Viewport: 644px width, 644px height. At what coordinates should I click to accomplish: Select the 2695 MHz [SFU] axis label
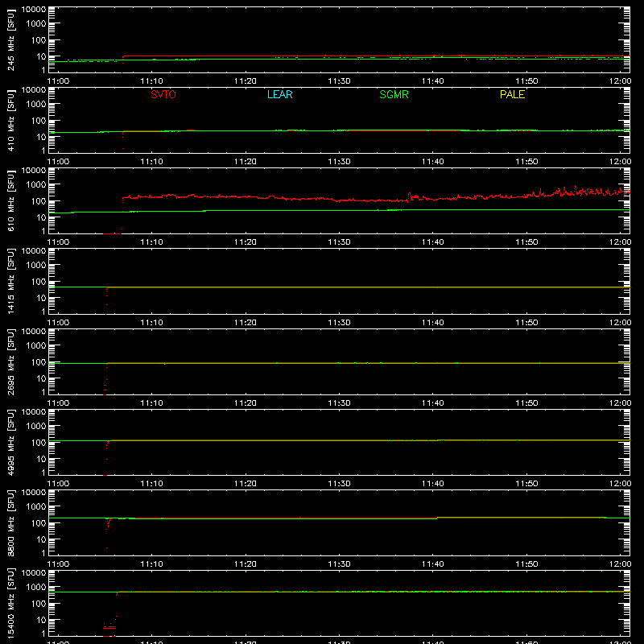[10, 362]
